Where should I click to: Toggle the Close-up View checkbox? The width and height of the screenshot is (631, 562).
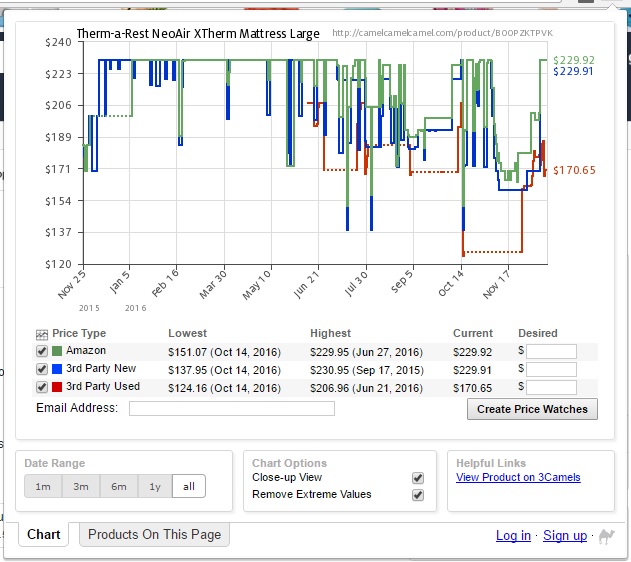pos(418,478)
